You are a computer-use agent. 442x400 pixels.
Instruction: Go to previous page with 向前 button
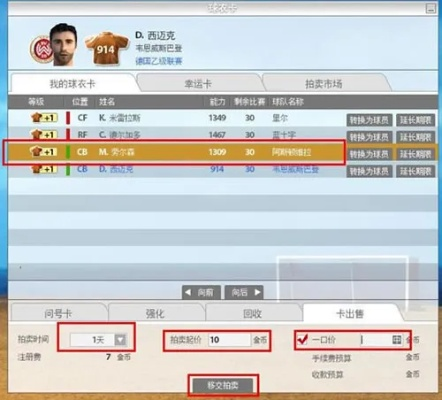[x=201, y=292]
